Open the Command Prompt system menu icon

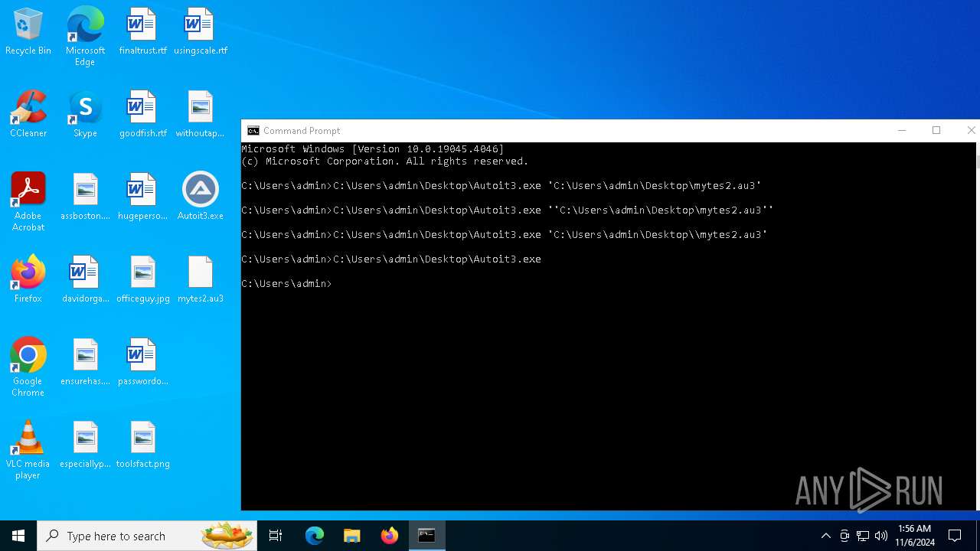253,131
